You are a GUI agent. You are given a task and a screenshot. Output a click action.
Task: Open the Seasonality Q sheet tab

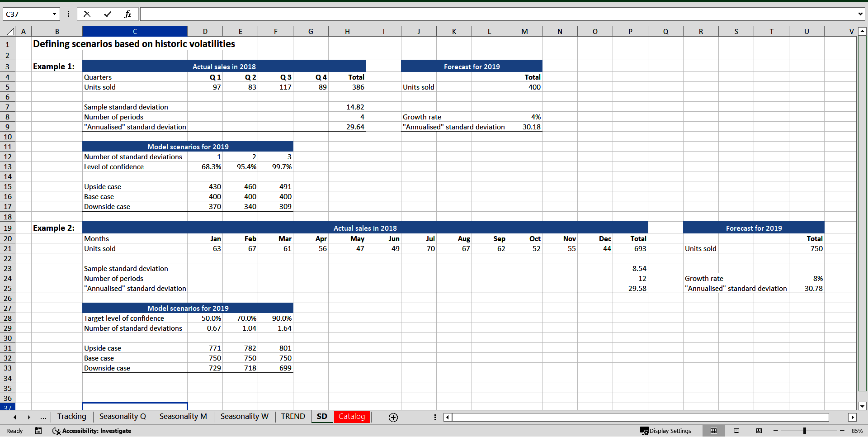pos(123,417)
